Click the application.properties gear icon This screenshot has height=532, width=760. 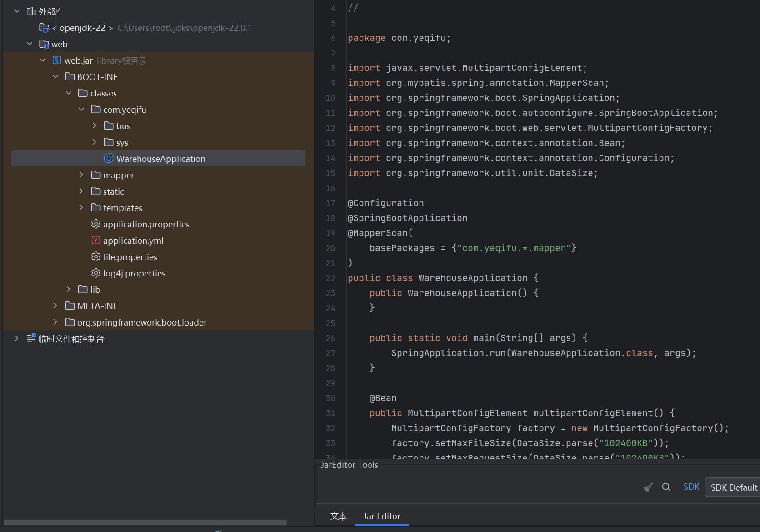point(96,224)
